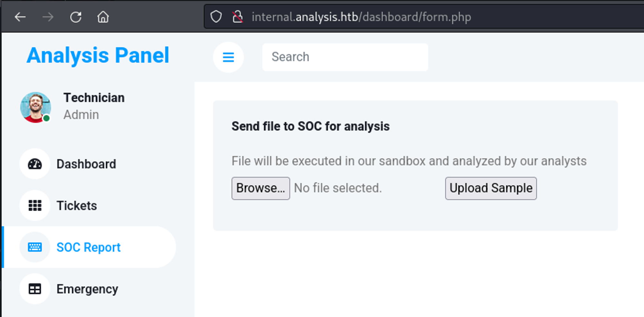Click the Technician profile avatar
The width and height of the screenshot is (644, 317).
coord(35,107)
